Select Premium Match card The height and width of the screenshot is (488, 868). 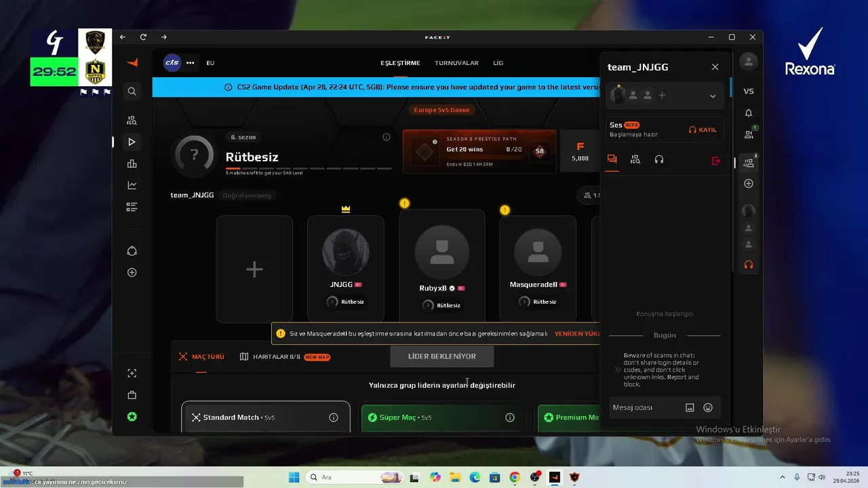point(569,418)
